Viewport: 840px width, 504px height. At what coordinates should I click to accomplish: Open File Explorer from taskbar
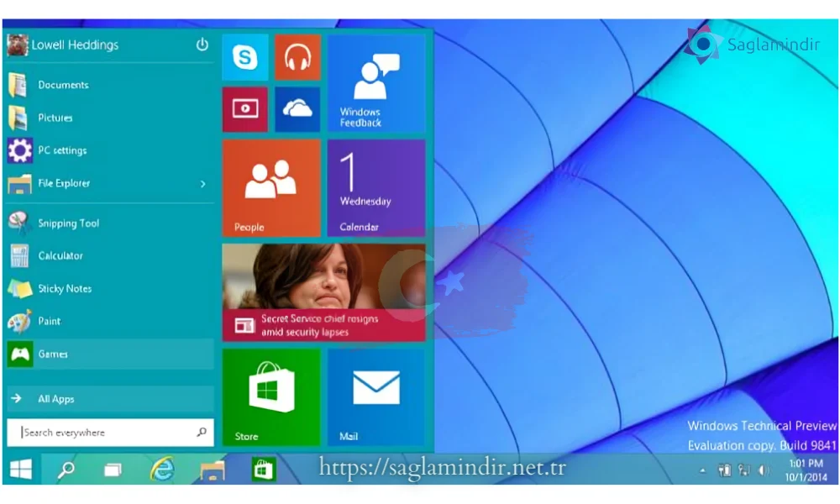[213, 470]
